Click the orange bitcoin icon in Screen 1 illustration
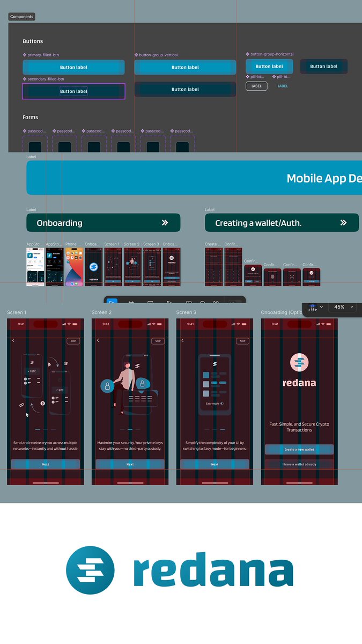The height and width of the screenshot is (644, 362). [x=42, y=402]
